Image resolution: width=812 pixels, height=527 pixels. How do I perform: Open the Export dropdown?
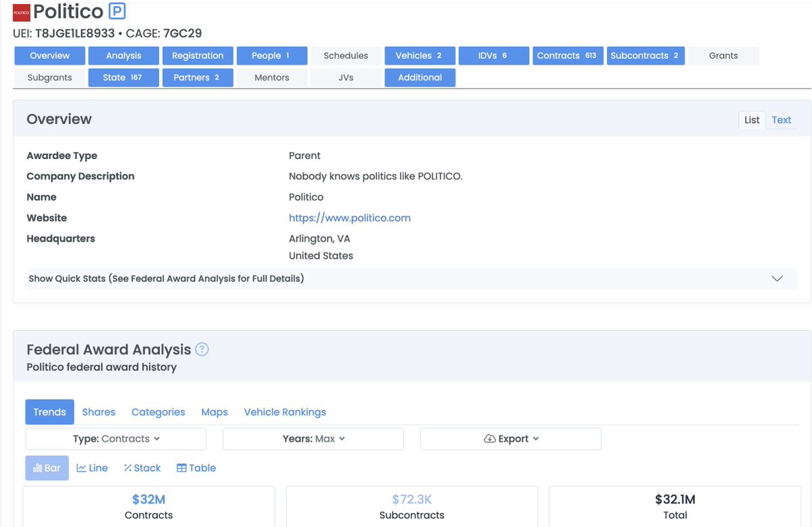(511, 438)
